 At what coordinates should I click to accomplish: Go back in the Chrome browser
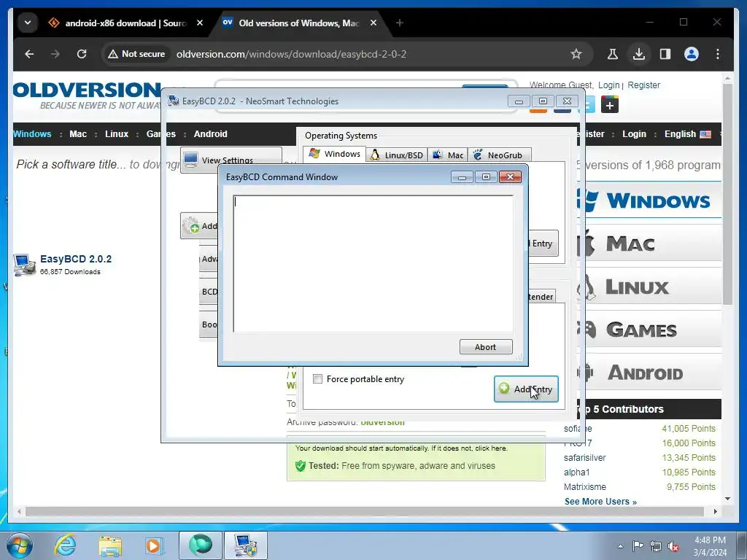(x=29, y=54)
